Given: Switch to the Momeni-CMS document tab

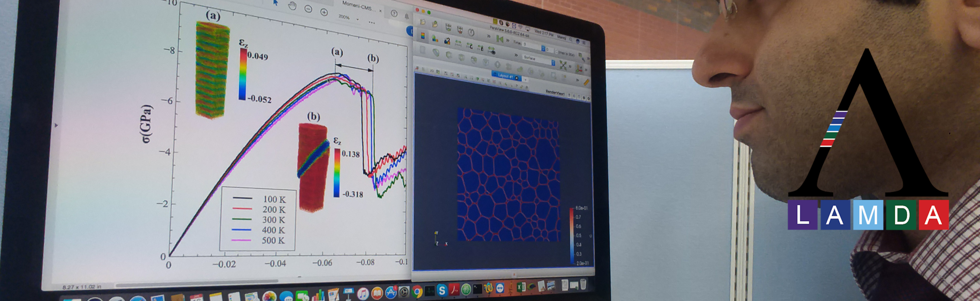Looking at the screenshot, I should coord(358,6).
